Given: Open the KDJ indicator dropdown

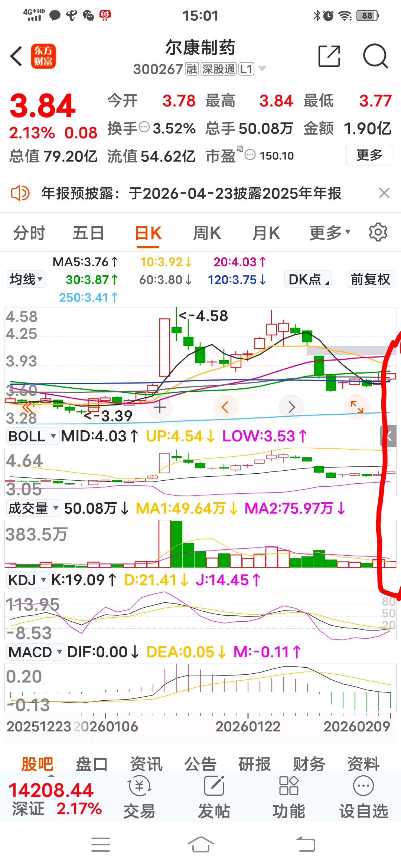Looking at the screenshot, I should point(27,580).
